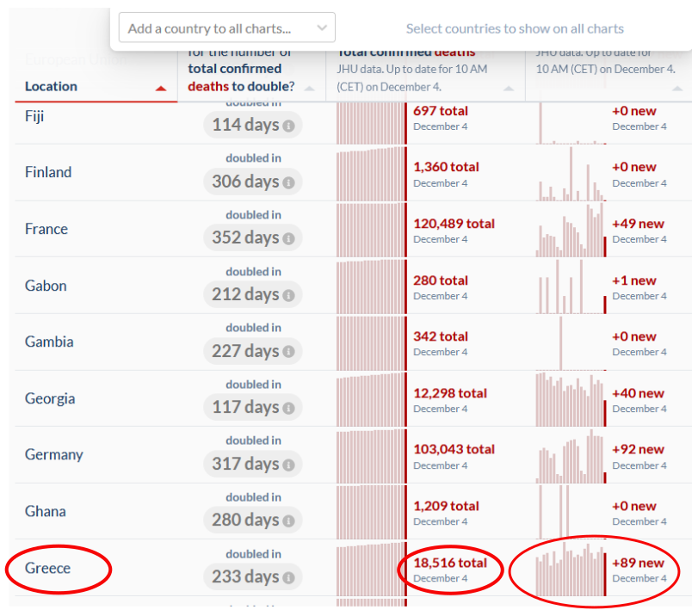The height and width of the screenshot is (616, 698).
Task: Click the info icon next to Gabon's 212 days
Action: (289, 296)
